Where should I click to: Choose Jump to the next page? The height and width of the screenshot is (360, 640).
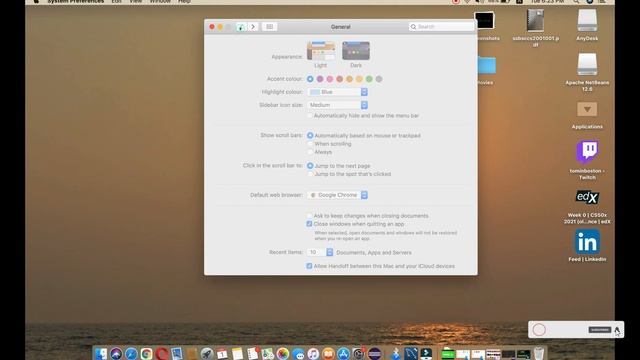[310, 166]
